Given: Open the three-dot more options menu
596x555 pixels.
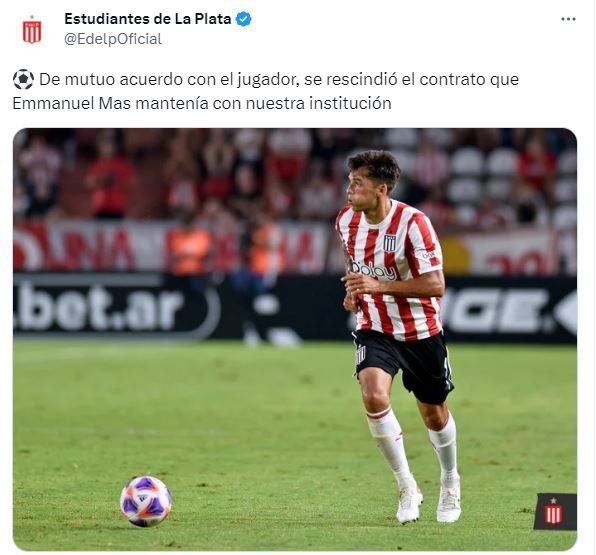Looking at the screenshot, I should [x=568, y=19].
